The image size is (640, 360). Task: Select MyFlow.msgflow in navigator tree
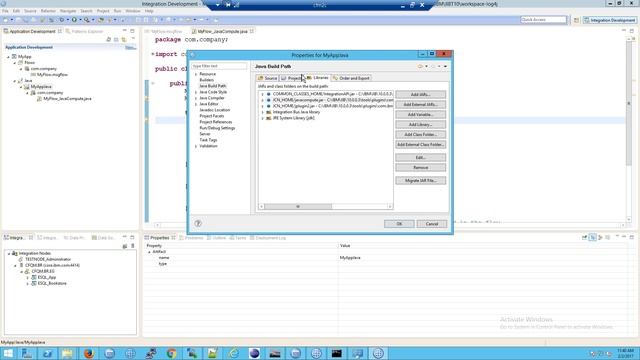(52, 75)
